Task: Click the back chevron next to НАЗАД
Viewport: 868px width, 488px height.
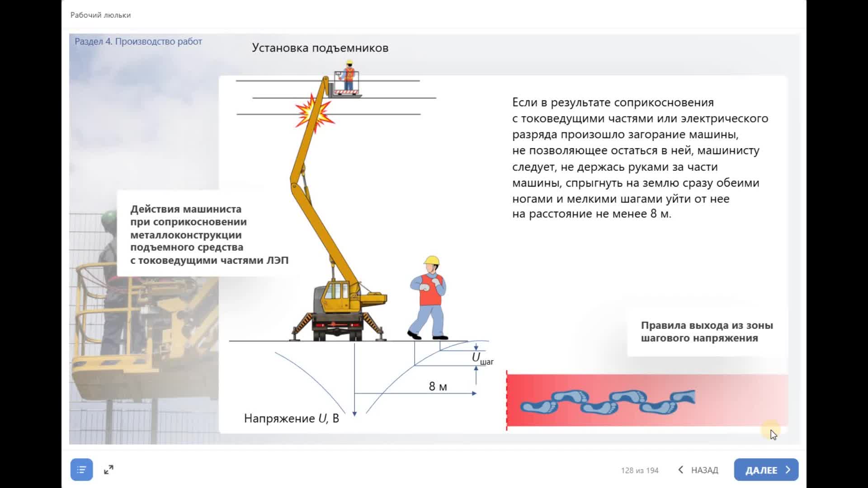Action: 681,470
